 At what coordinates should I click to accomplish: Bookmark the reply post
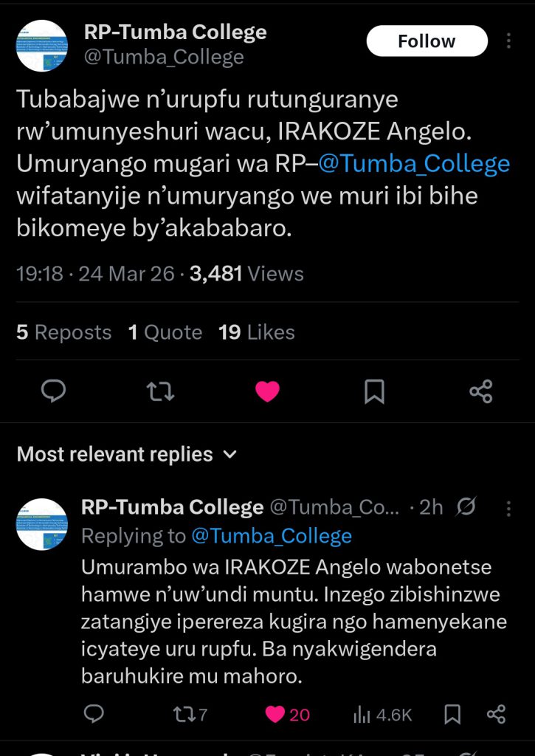tap(452, 714)
